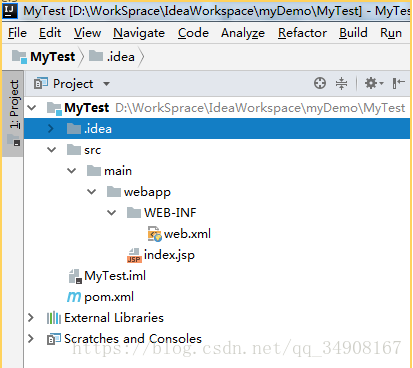Click the MyTest.iml module file icon

pos(75,276)
